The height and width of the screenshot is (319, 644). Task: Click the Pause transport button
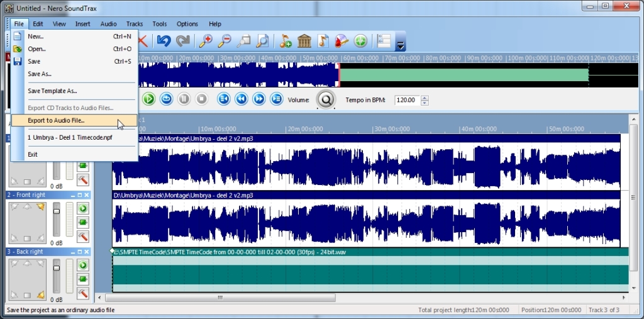pyautogui.click(x=184, y=99)
